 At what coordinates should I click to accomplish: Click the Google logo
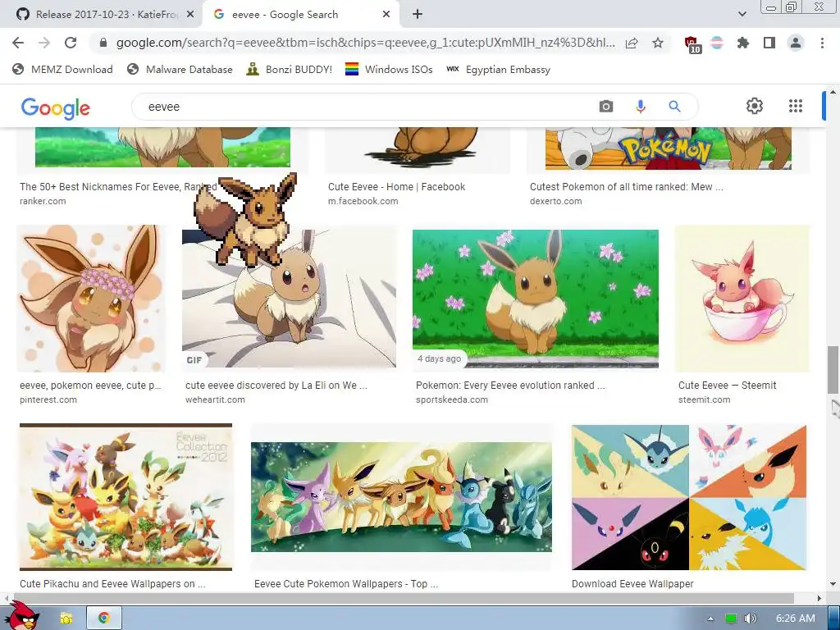[x=56, y=107]
